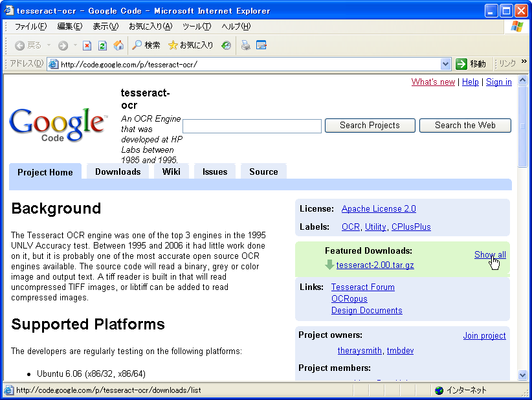532x400 pixels.
Task: Click the Stop loading icon
Action: [87, 45]
